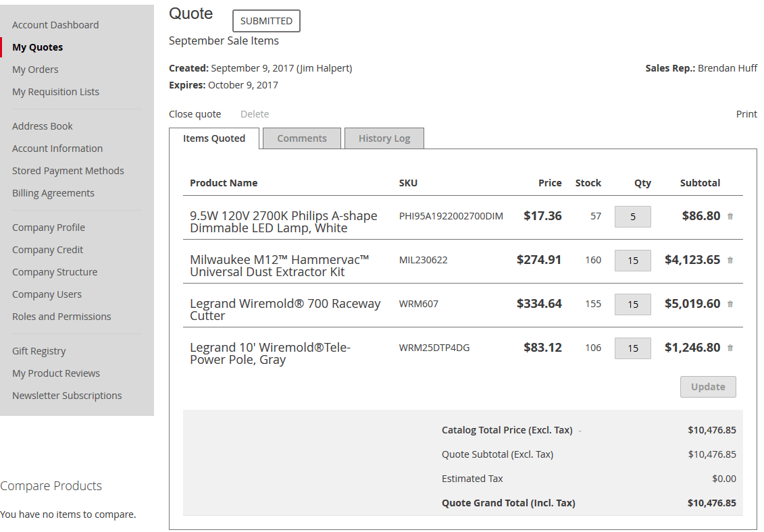
Task: Open the History Log tab
Action: [x=384, y=138]
